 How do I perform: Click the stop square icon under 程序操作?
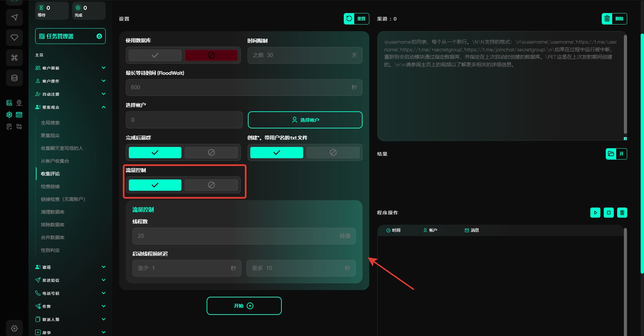[608, 213]
